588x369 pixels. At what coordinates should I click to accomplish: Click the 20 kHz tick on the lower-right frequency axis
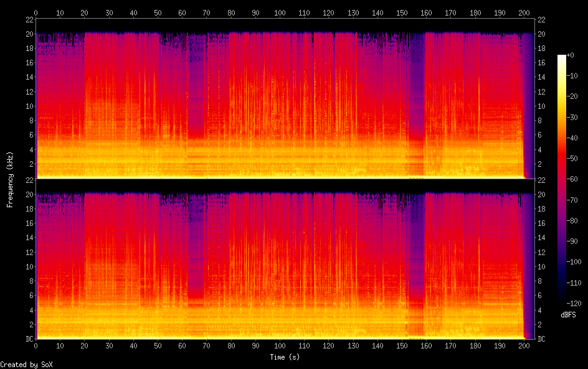542,194
